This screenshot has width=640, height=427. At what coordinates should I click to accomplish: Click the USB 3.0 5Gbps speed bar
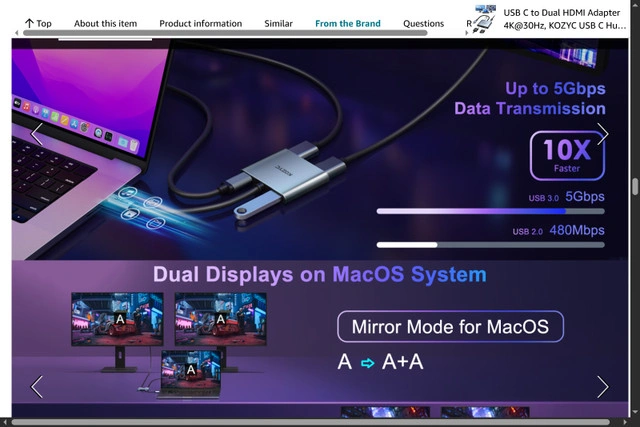click(x=490, y=211)
